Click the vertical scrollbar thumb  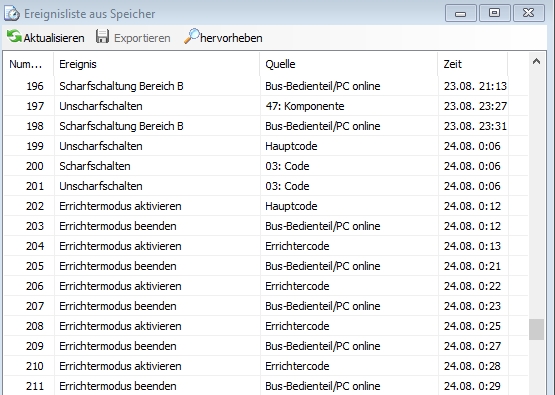pos(536,330)
